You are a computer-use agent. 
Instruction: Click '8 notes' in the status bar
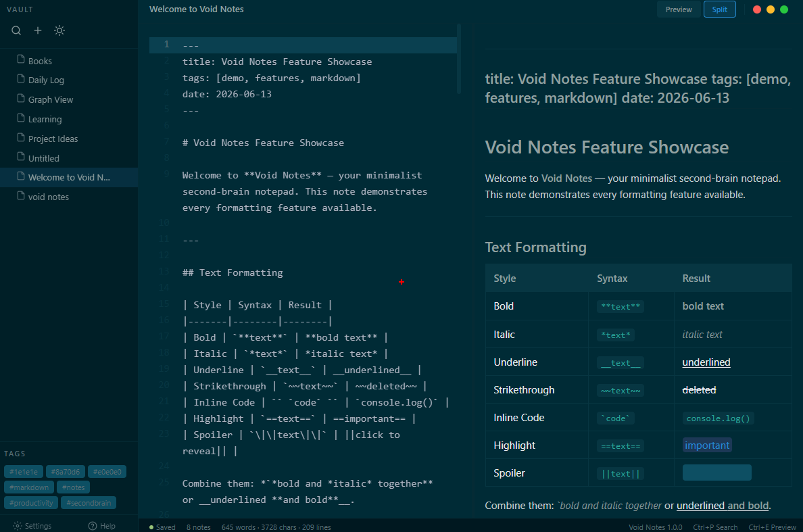point(199,527)
